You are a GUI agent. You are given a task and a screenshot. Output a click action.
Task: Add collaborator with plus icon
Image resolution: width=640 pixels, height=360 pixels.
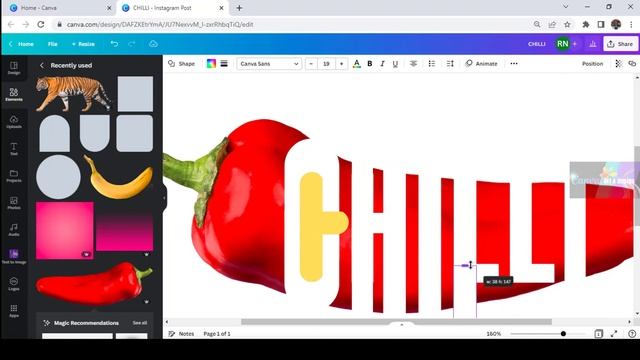(x=575, y=44)
